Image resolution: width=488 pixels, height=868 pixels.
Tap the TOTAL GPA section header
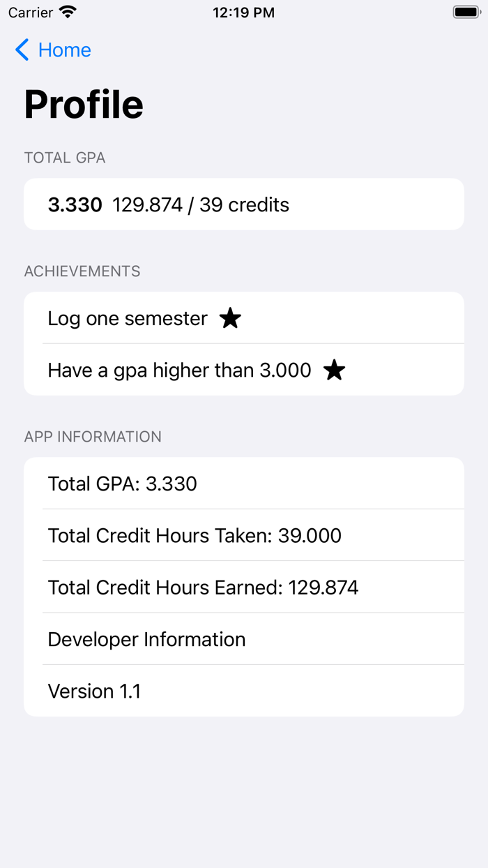pos(64,158)
